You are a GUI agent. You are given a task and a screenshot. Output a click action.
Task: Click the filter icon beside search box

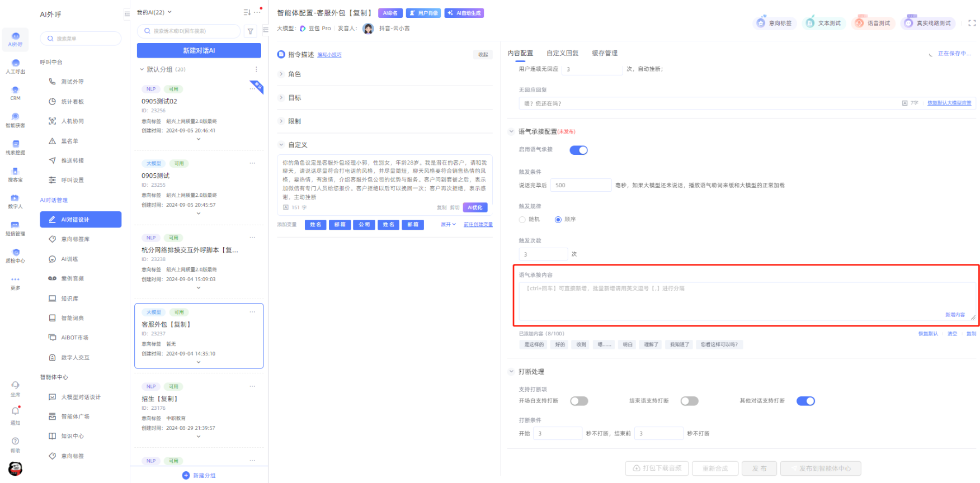251,31
